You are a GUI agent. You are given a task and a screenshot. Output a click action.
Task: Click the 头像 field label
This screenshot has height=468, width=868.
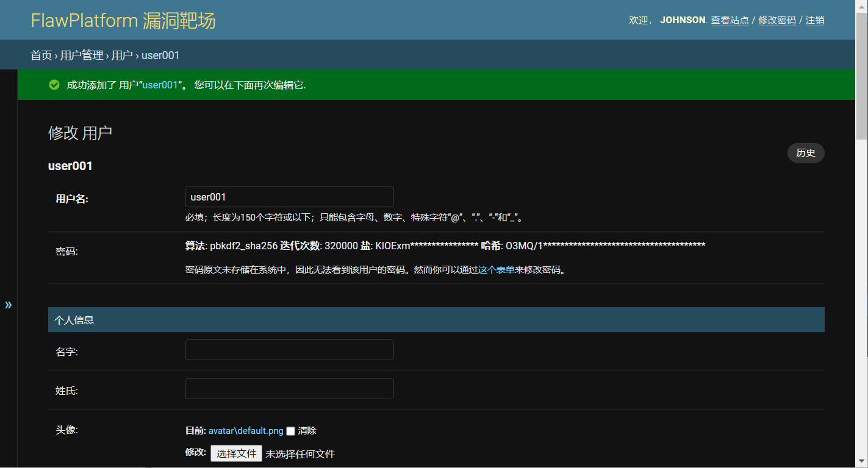tap(66, 430)
